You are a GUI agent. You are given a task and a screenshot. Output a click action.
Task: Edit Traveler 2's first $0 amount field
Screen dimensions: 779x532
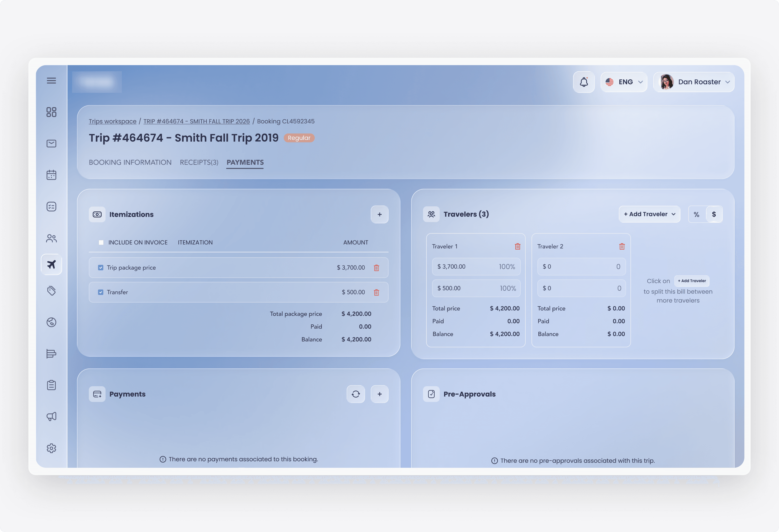581,267
